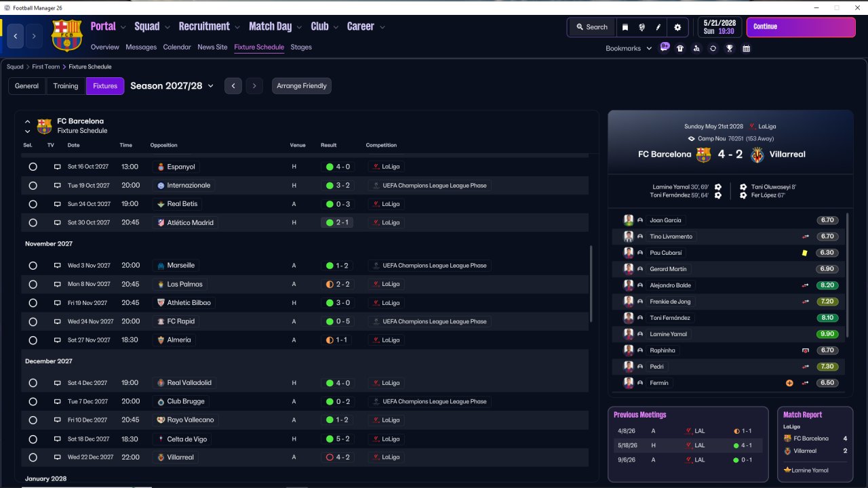The height and width of the screenshot is (488, 868).
Task: Click the LaLiga logo in the Real Betis row
Action: pos(375,204)
